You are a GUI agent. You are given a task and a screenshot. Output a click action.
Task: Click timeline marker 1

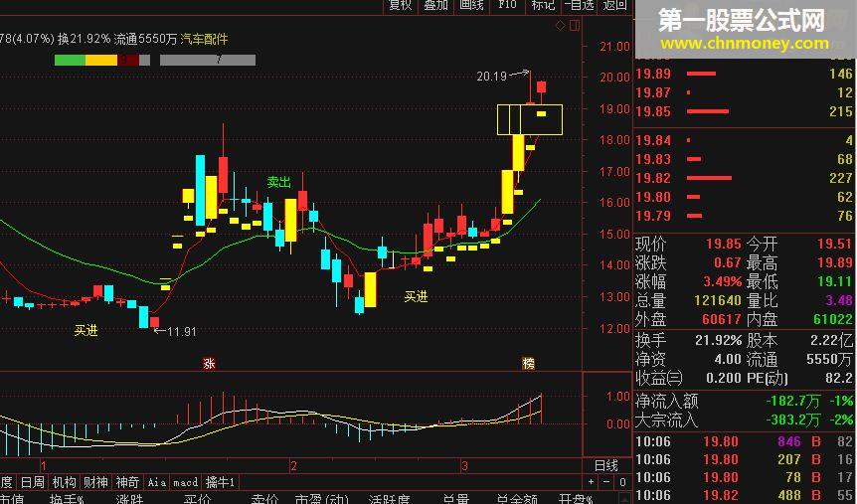(x=43, y=466)
